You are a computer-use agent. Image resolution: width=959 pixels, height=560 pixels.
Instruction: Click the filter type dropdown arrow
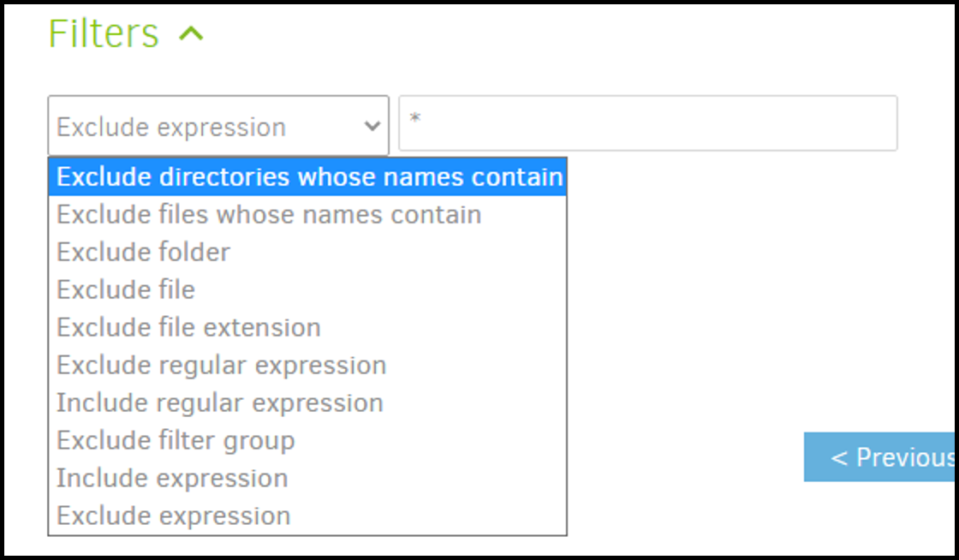pyautogui.click(x=372, y=127)
